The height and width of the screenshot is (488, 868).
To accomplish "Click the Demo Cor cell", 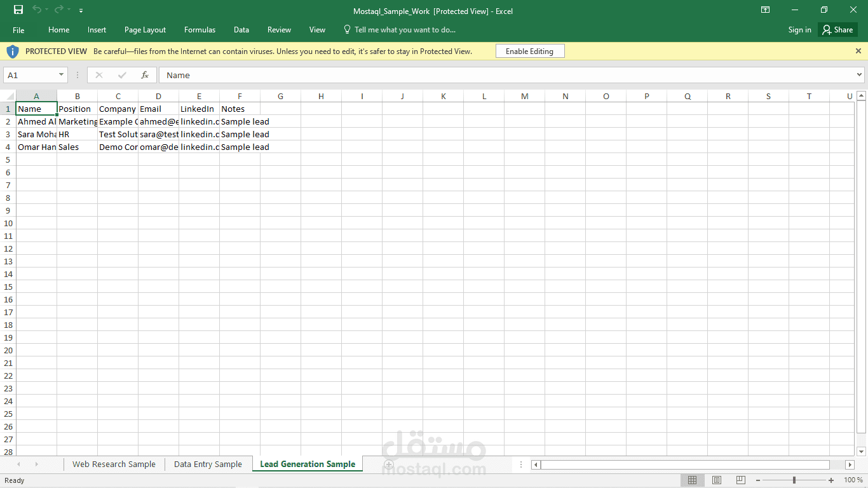I will coord(118,147).
